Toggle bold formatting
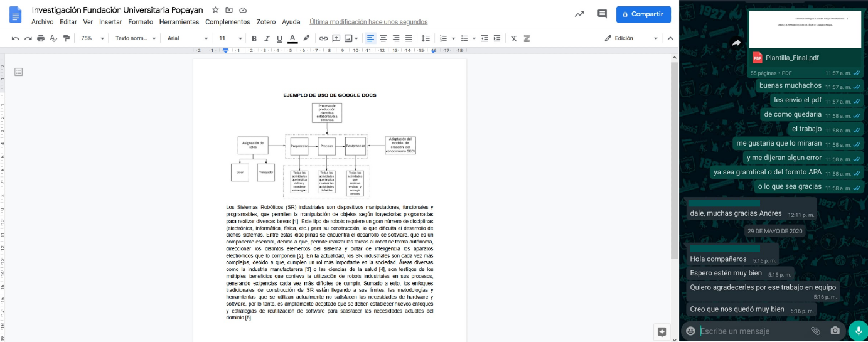 254,38
